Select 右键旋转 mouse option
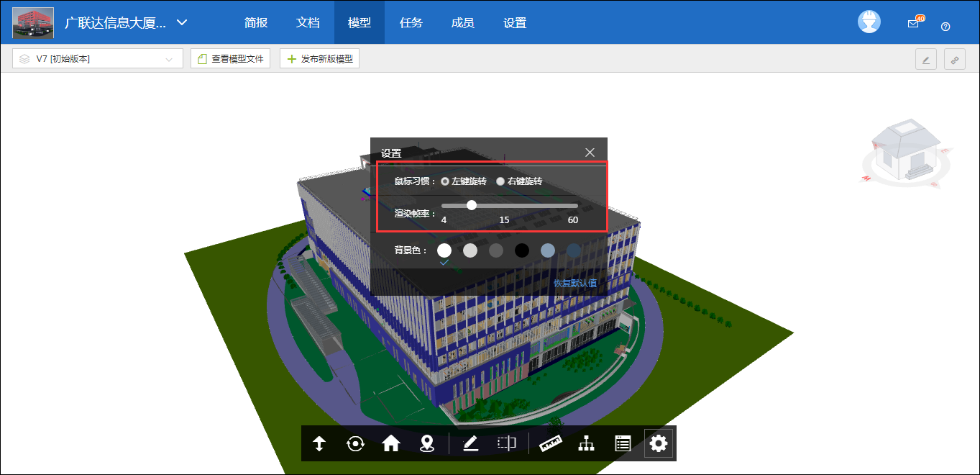This screenshot has width=980, height=475. [500, 181]
